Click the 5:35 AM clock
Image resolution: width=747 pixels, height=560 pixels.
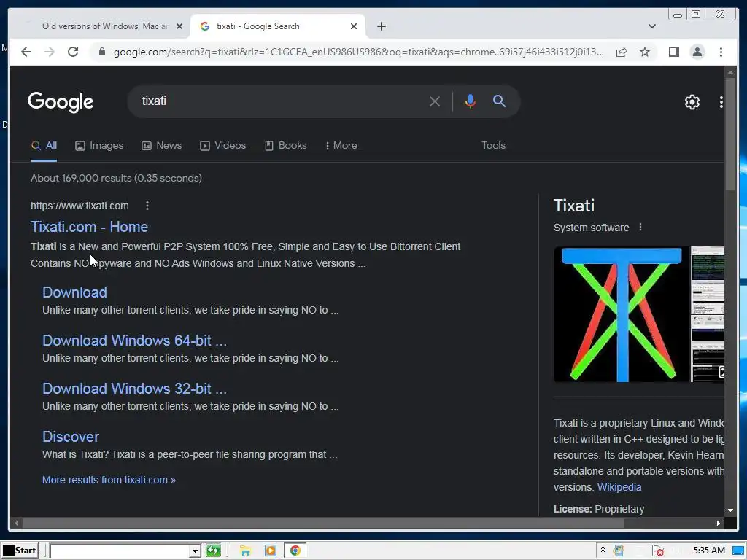point(709,551)
